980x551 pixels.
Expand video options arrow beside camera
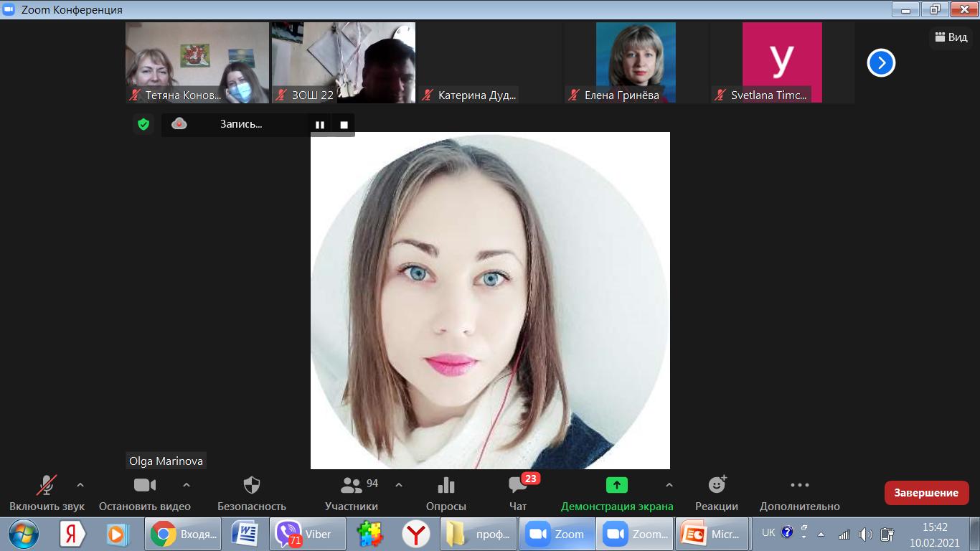[x=187, y=485]
